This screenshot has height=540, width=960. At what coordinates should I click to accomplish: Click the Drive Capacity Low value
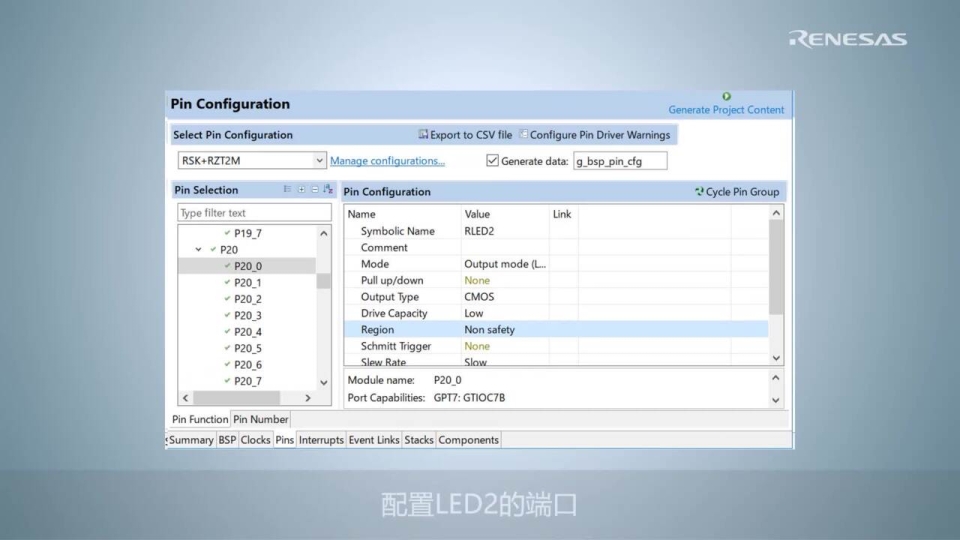point(473,313)
